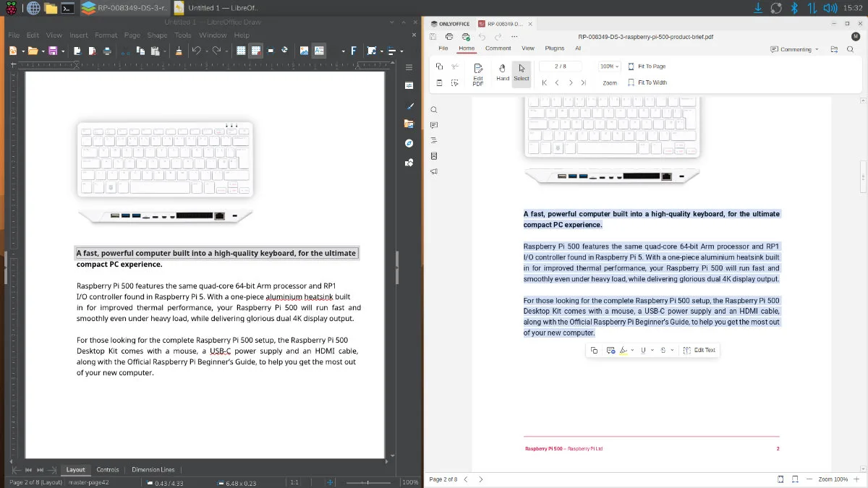Switch to the Plugins tab in ONLYOFFICE
868x488 pixels.
pos(554,48)
